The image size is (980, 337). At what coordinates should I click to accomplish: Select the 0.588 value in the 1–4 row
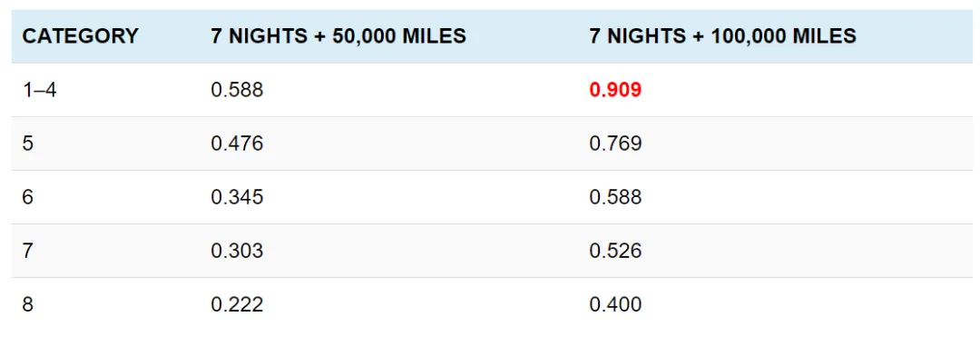click(x=237, y=90)
